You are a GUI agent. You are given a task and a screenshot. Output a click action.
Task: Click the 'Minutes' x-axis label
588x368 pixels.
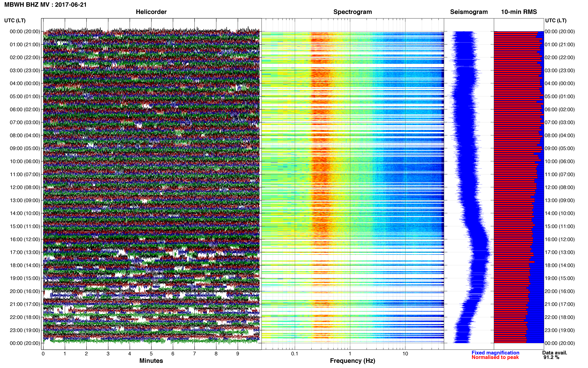coord(151,361)
